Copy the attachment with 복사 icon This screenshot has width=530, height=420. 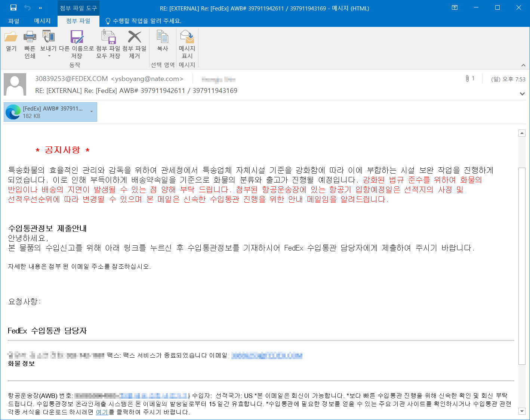[x=163, y=41]
